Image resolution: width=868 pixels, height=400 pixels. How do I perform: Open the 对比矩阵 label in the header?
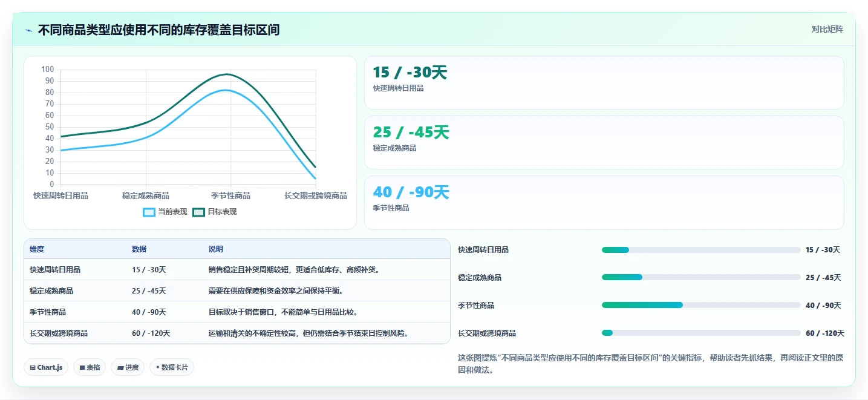pyautogui.click(x=827, y=29)
